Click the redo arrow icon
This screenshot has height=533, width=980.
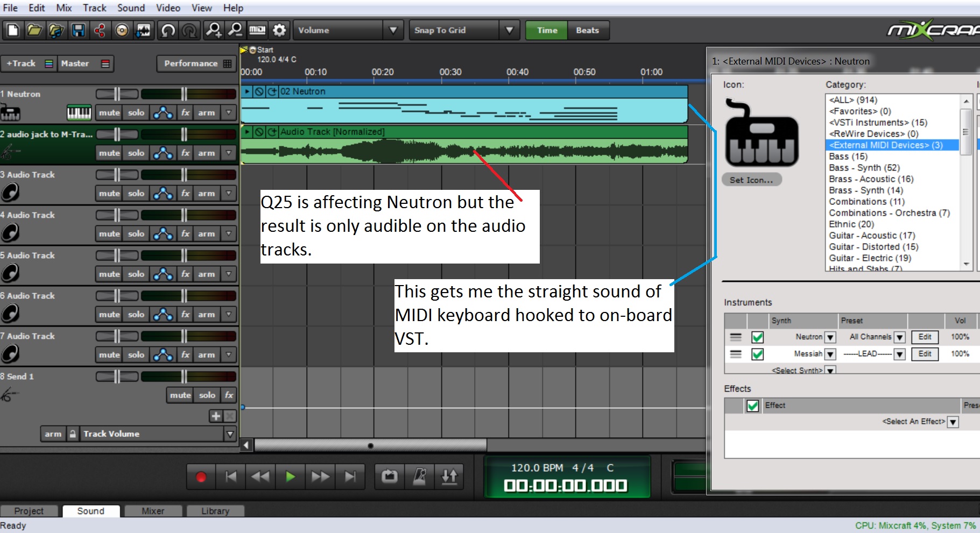tap(189, 30)
